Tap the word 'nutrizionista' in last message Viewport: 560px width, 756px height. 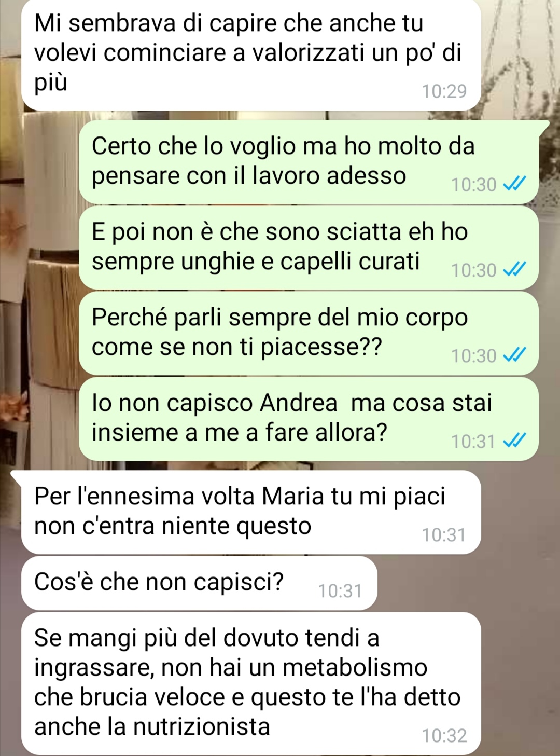(202, 726)
